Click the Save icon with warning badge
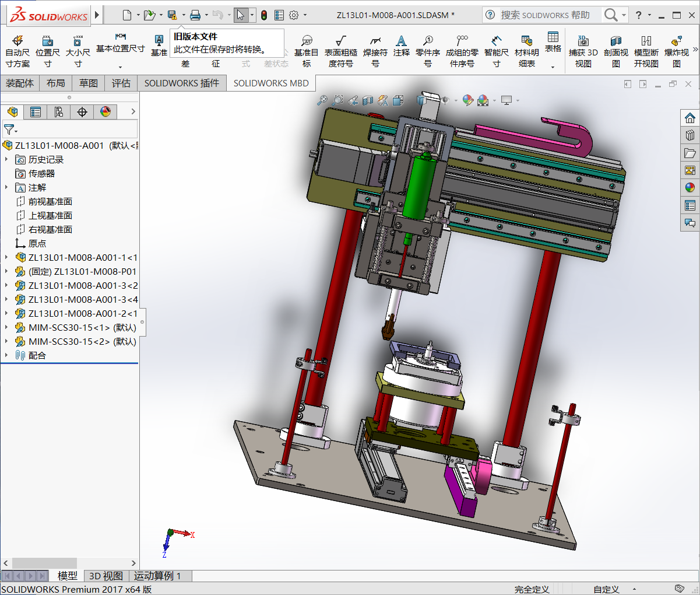700x595 pixels. click(172, 15)
